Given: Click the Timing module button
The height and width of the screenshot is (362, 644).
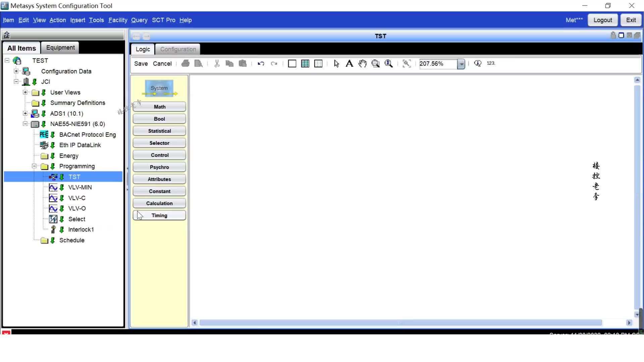Looking at the screenshot, I should [159, 215].
